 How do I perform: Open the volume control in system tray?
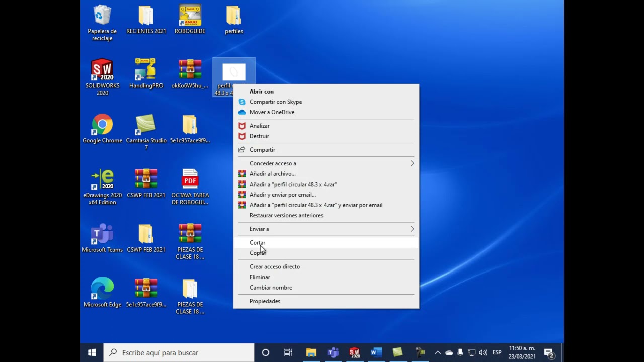pyautogui.click(x=483, y=352)
